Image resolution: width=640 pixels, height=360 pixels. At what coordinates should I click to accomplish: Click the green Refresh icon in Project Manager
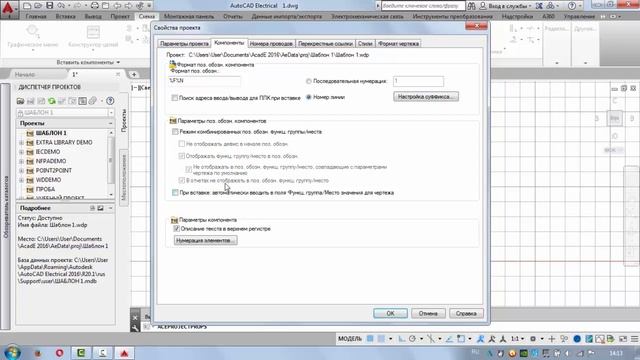[x=51, y=101]
